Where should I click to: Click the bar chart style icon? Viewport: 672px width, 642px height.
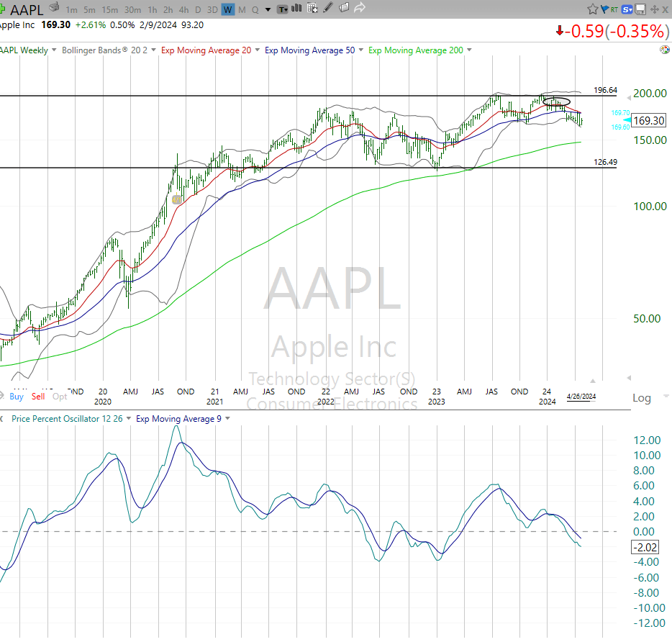tap(296, 8)
